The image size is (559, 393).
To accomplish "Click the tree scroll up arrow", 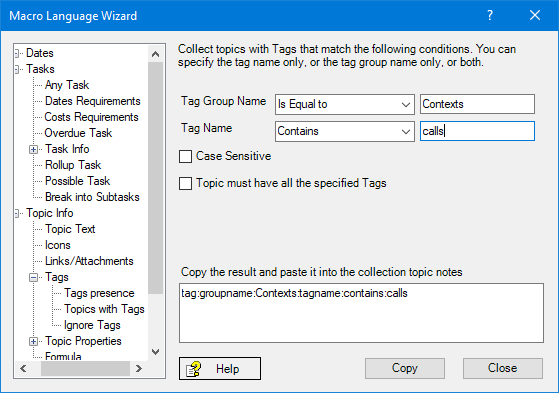I will 155,54.
